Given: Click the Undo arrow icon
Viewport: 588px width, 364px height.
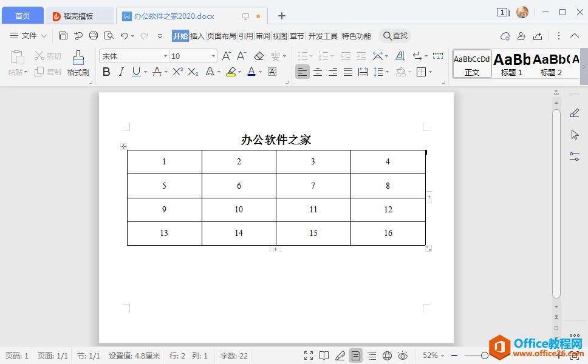Looking at the screenshot, I should tap(124, 36).
